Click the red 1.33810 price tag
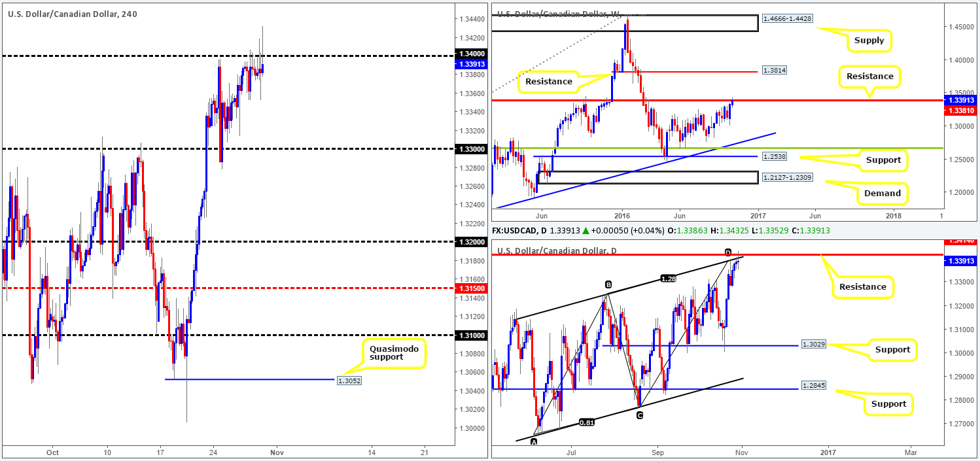 [x=961, y=111]
